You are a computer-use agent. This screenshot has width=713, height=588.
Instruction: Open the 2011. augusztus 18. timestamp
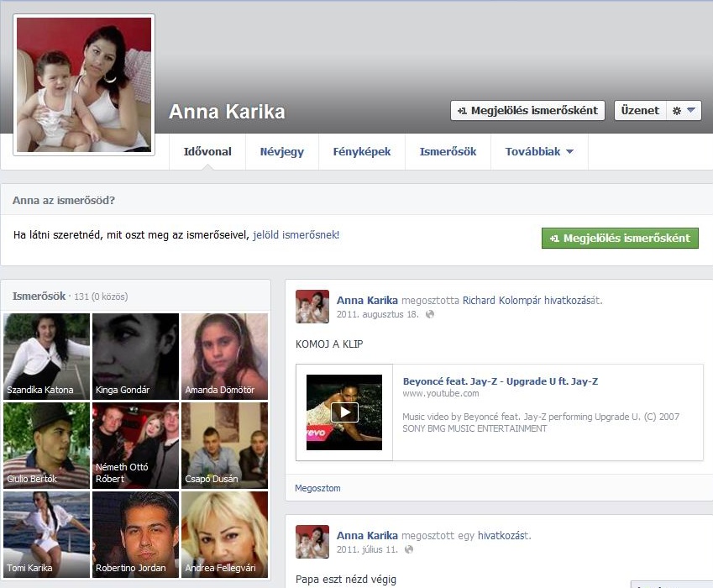click(x=377, y=314)
